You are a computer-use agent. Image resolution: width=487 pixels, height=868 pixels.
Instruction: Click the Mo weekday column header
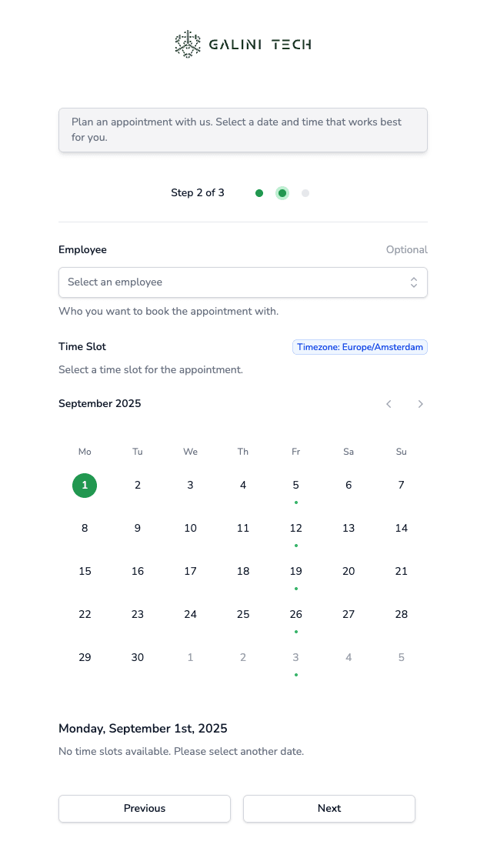(85, 452)
